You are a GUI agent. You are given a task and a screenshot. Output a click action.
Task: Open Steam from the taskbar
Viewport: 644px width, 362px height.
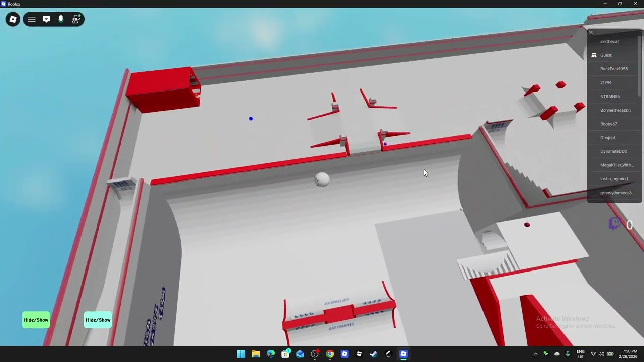(x=374, y=354)
